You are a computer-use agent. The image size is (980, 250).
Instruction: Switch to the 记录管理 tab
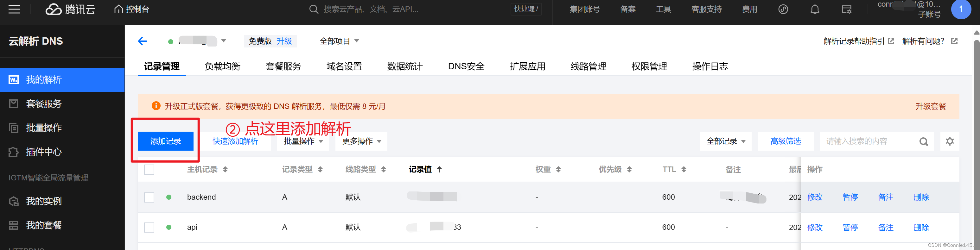tap(162, 66)
